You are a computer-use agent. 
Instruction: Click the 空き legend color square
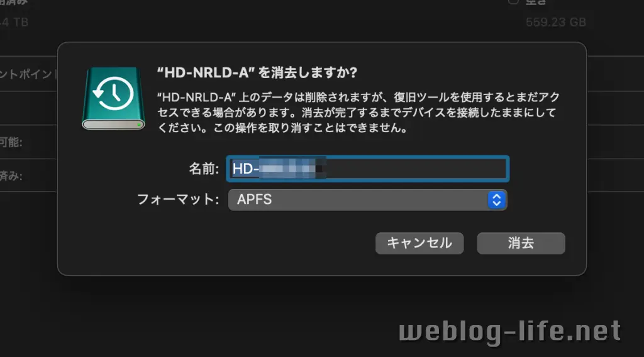click(x=513, y=2)
